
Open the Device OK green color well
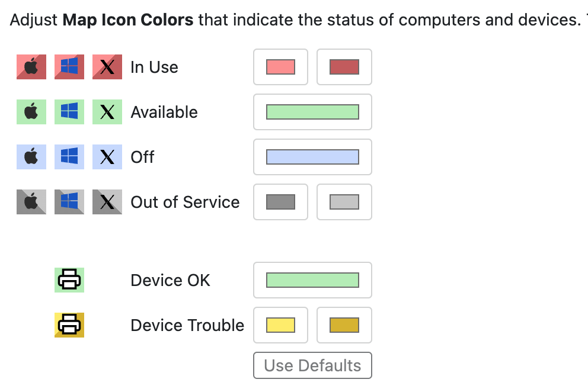(x=312, y=280)
